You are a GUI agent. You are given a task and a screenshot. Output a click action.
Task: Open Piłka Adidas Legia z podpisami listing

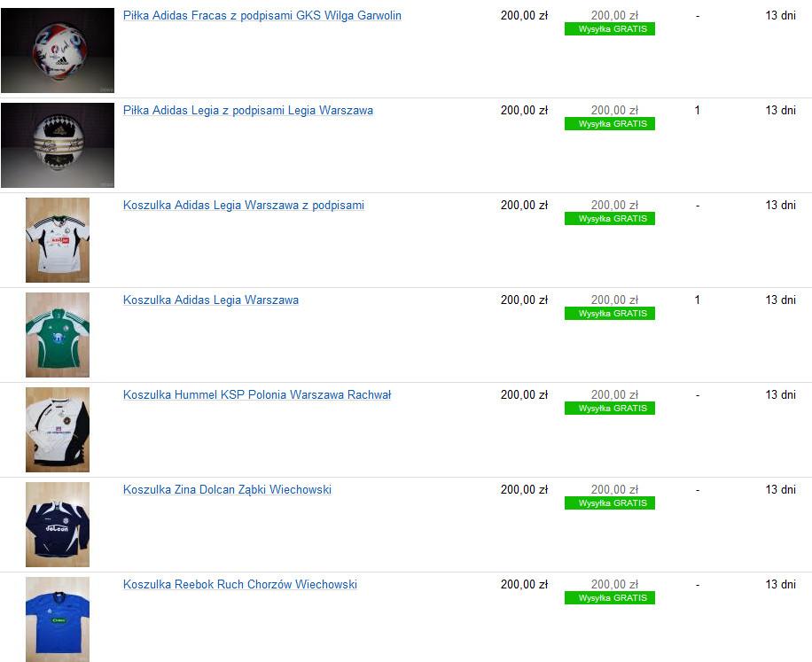pyautogui.click(x=248, y=110)
